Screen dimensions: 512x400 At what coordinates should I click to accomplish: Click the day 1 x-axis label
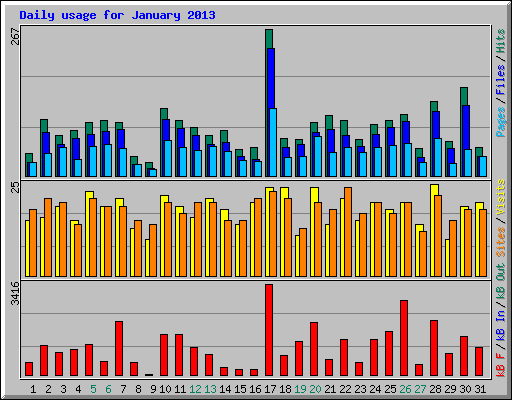33,389
